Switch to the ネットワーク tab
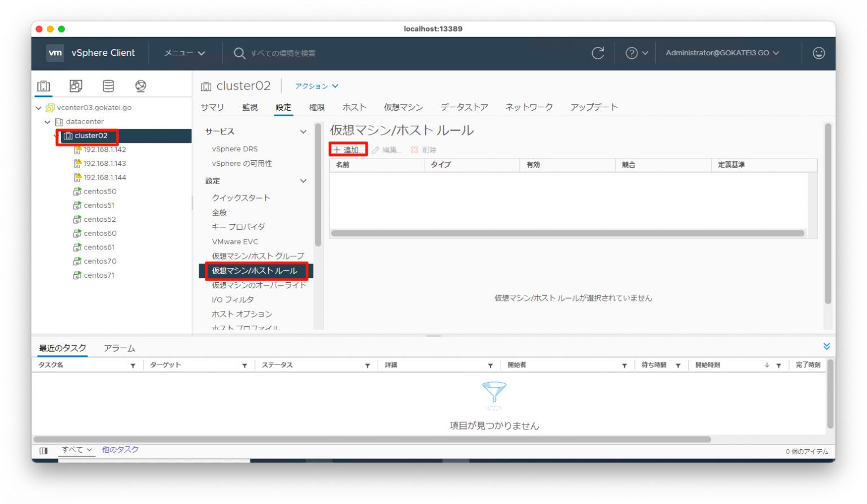 pos(529,107)
